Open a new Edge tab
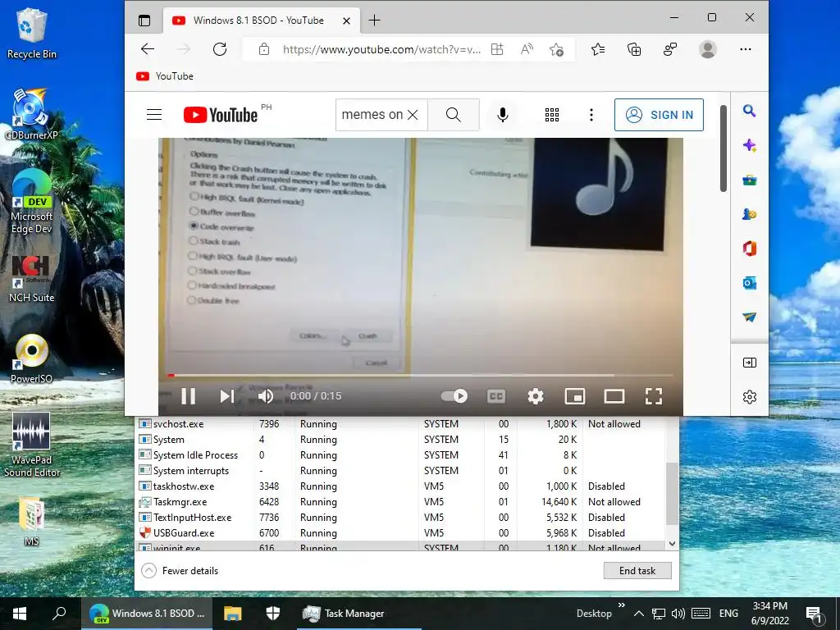Viewport: 840px width, 630px height. 374,21
